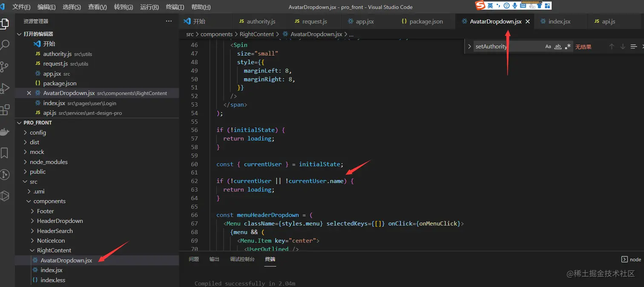
Task: Open the 选择(S) menu
Action: (72, 7)
